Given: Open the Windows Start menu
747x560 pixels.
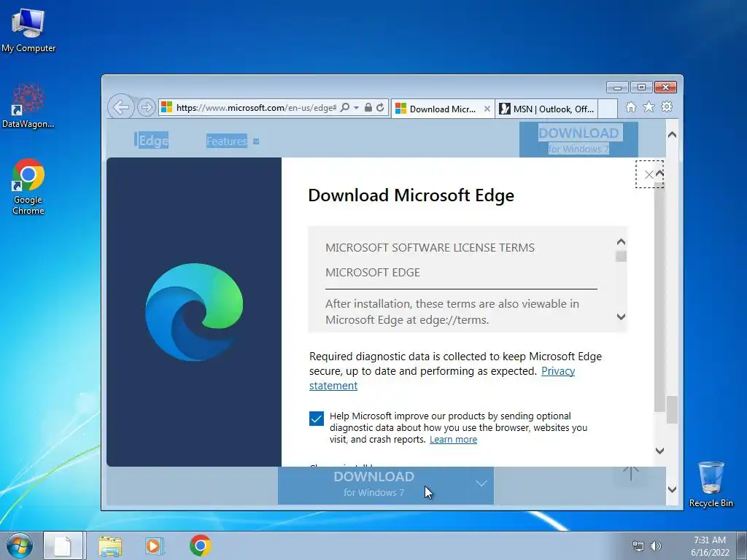Looking at the screenshot, I should [x=20, y=545].
